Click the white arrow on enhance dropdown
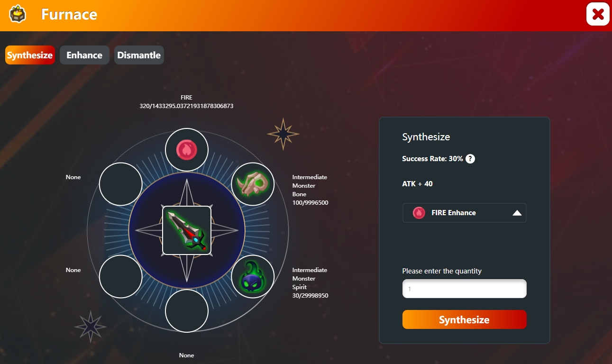The height and width of the screenshot is (364, 612). click(x=517, y=213)
